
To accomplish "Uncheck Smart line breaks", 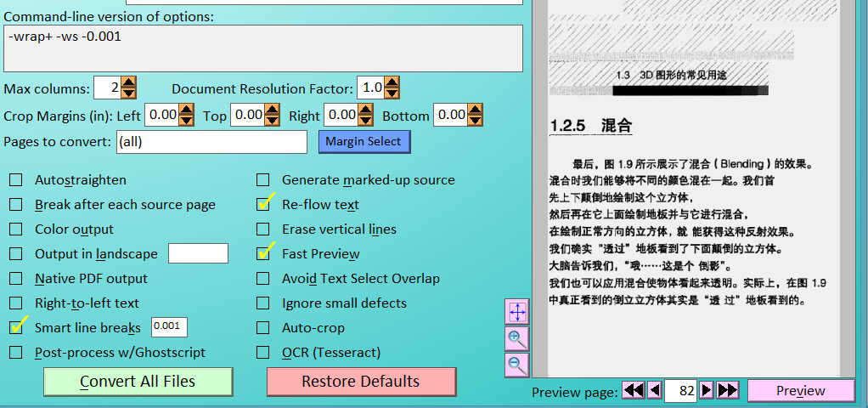I will (x=16, y=327).
